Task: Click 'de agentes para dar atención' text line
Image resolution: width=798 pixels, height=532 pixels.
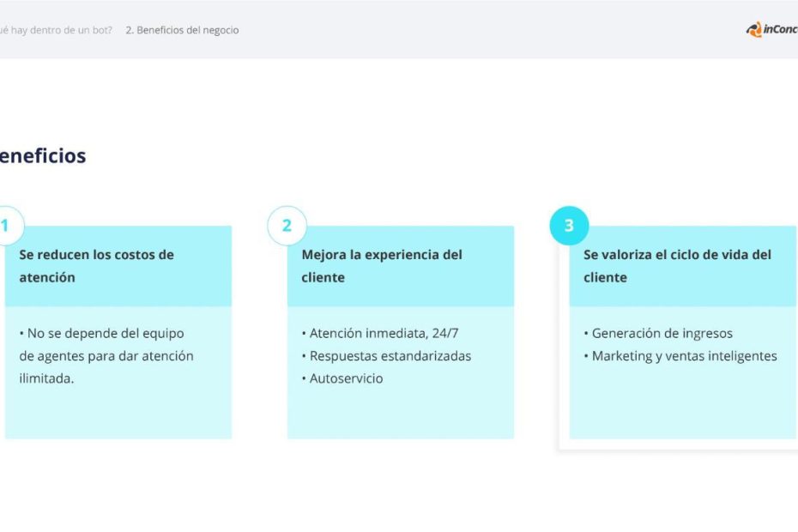Action: coord(106,356)
